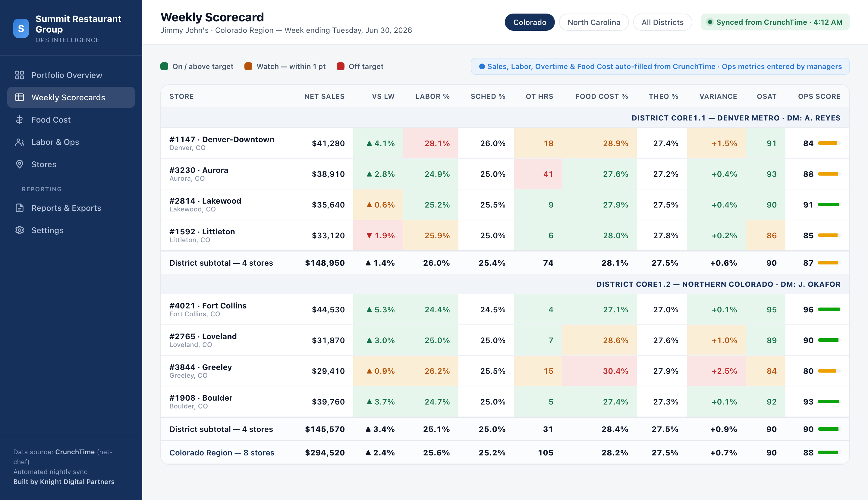The height and width of the screenshot is (500, 868).
Task: Click the Stores location pin icon
Action: pyautogui.click(x=20, y=164)
